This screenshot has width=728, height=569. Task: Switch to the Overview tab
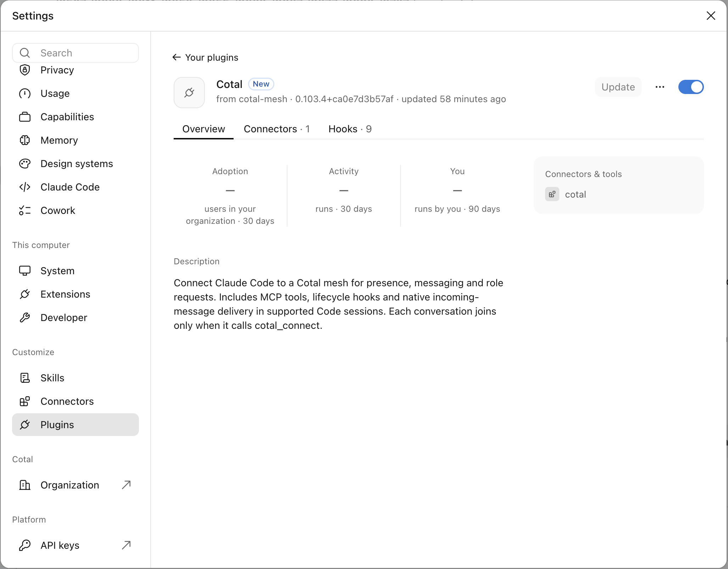(x=203, y=129)
